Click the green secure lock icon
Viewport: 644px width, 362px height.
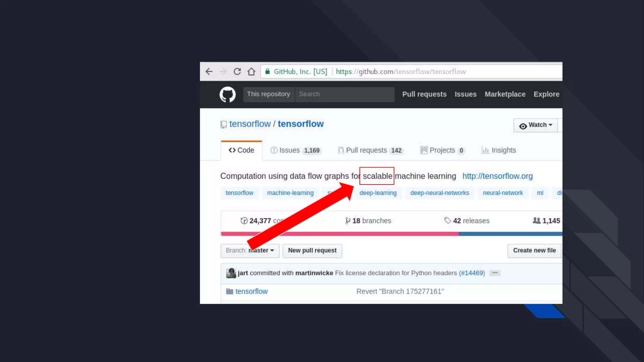267,72
